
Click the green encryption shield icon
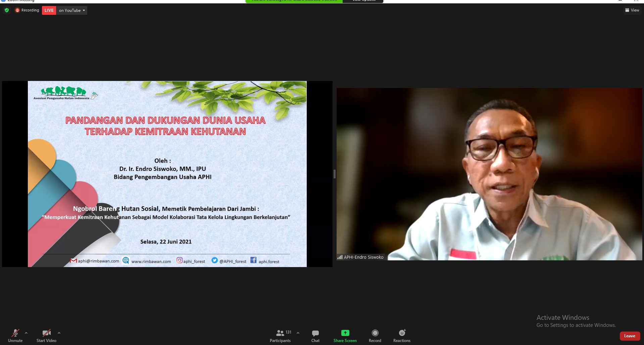7,10
